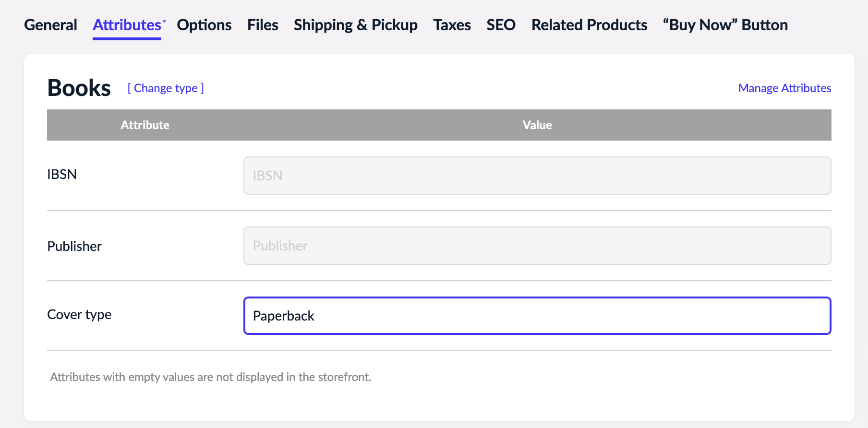Screen dimensions: 868x428
Task: Open Manage Attributes
Action: tap(784, 88)
